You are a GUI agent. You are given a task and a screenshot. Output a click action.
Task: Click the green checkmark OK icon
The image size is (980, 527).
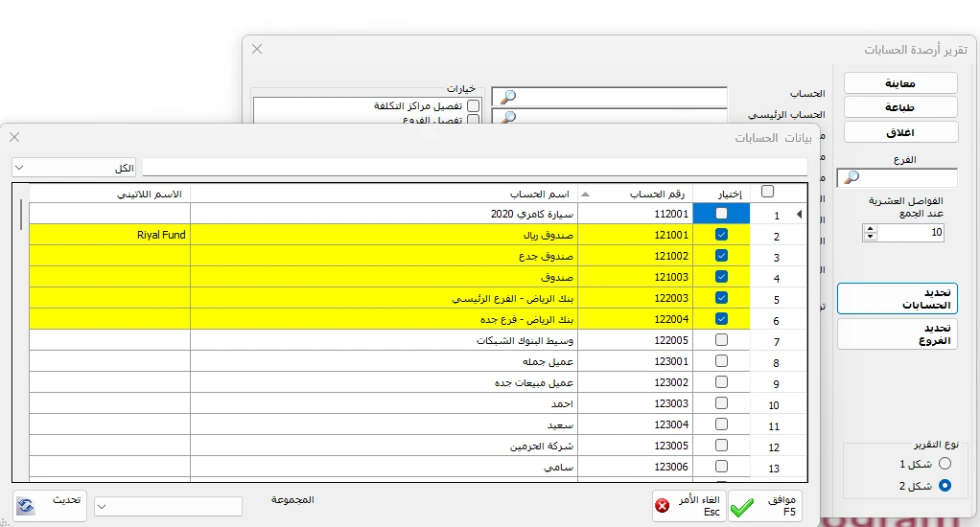point(742,506)
